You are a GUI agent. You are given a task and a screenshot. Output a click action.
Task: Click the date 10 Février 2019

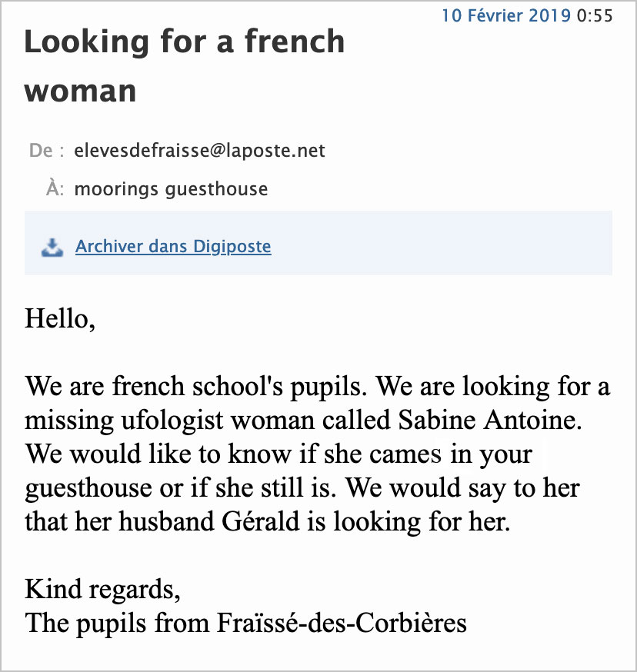tap(506, 16)
